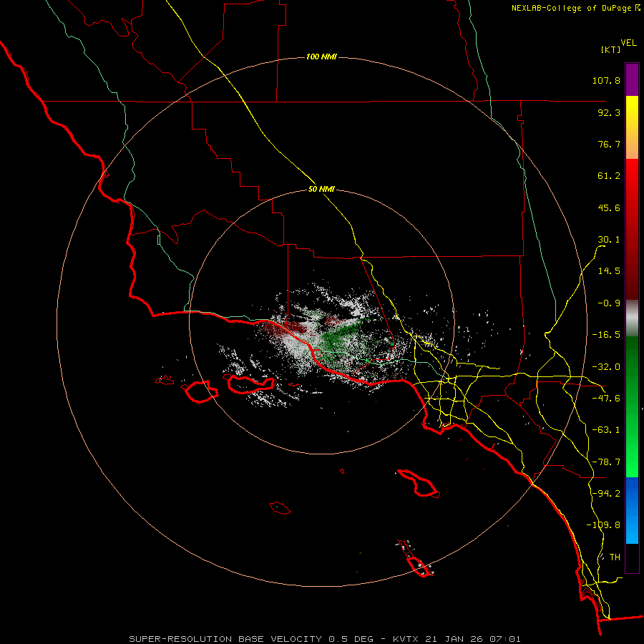
Task: Click the 45.6 velocity scale value
Action: 609,208
